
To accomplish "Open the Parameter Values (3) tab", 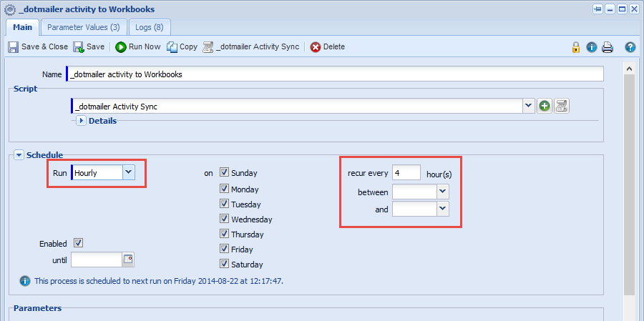I will pyautogui.click(x=84, y=27).
